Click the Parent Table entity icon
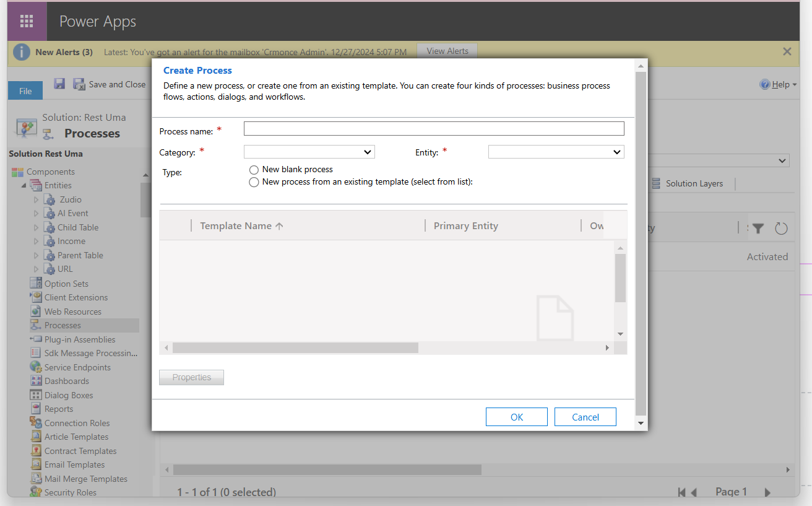Screen dimensions: 812x506 [x=50, y=255]
